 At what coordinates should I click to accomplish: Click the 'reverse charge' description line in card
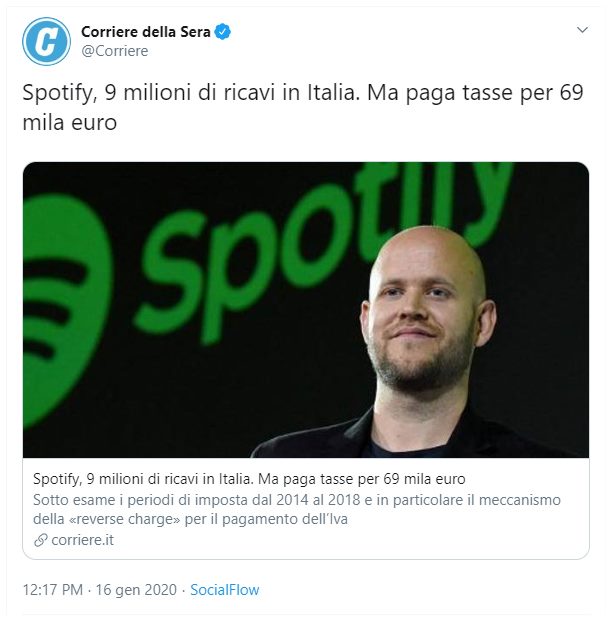pos(190,519)
